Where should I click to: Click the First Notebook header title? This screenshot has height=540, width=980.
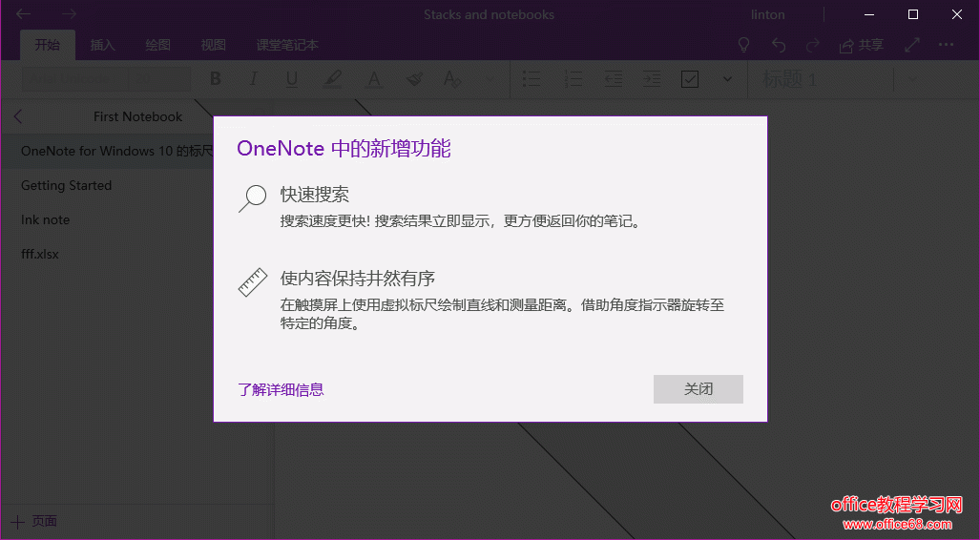(x=137, y=117)
